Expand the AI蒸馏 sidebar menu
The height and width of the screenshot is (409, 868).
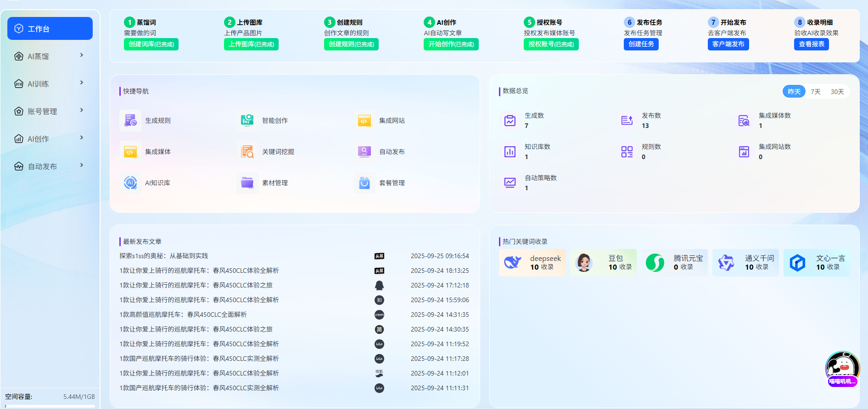tap(82, 55)
